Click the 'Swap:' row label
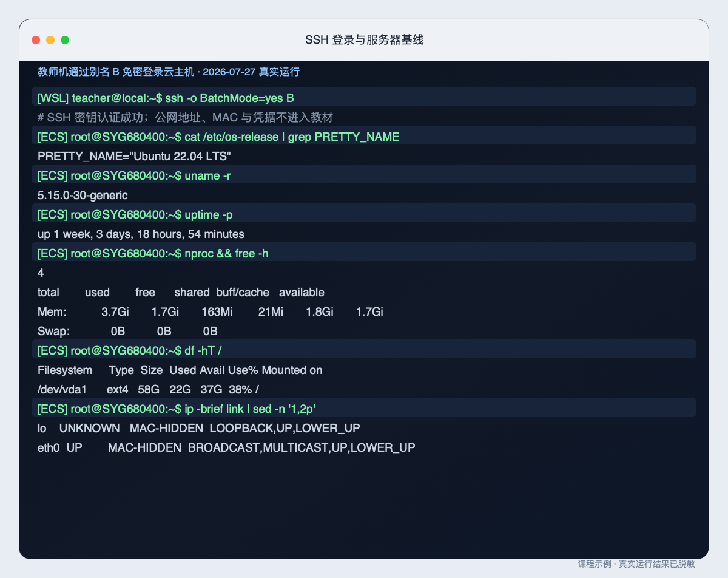The image size is (728, 578). pyautogui.click(x=54, y=331)
